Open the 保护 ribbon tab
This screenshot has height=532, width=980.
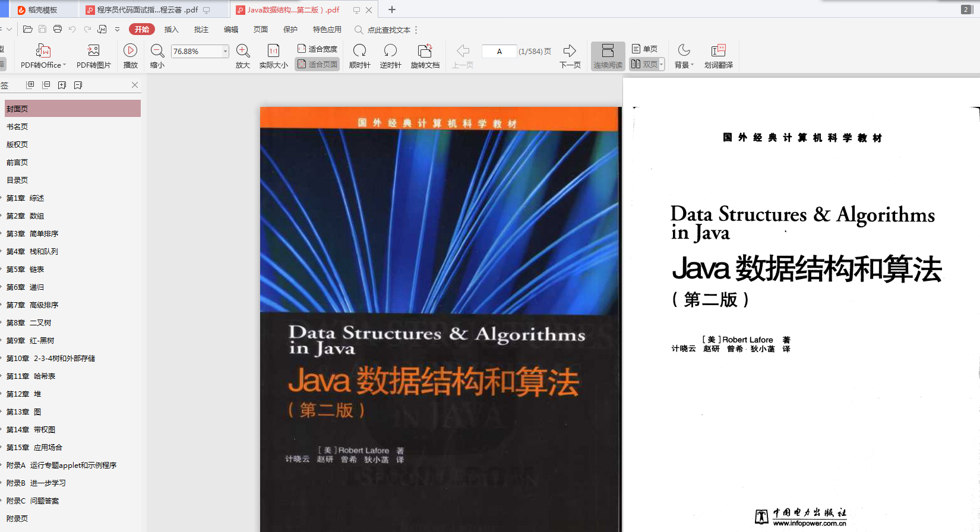click(290, 29)
